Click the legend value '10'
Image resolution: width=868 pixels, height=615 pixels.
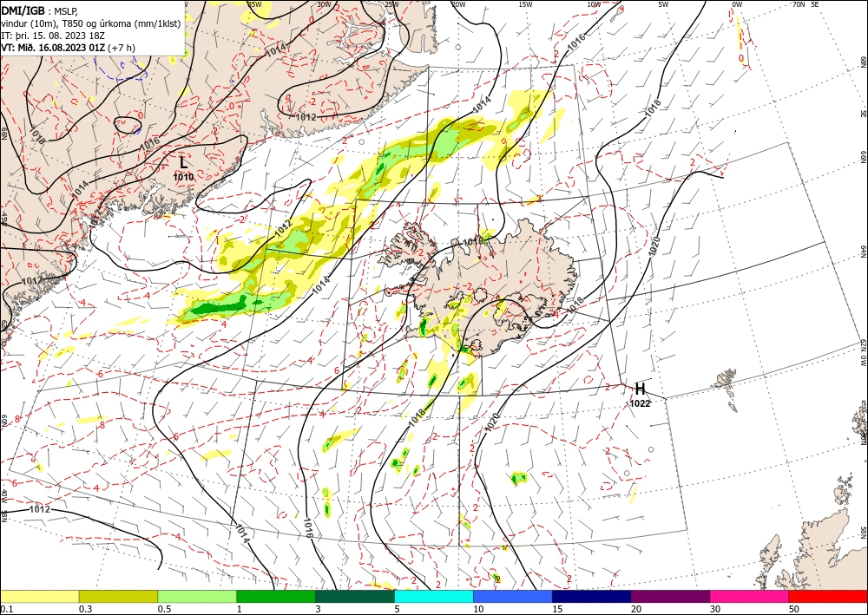pos(479,609)
